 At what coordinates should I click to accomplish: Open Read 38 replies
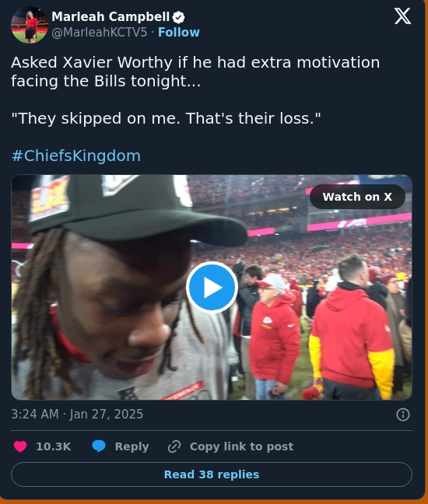[x=212, y=474]
